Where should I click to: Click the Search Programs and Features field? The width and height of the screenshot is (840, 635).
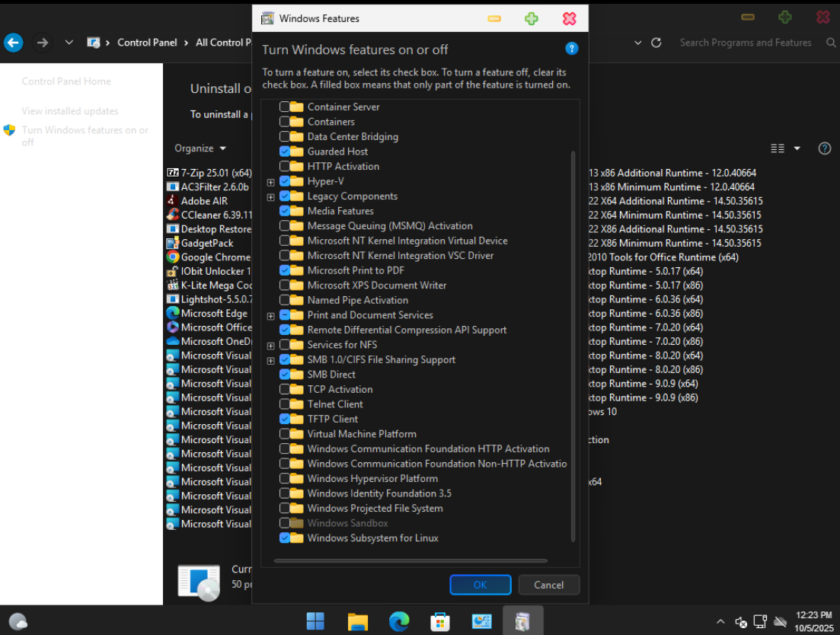coord(745,43)
